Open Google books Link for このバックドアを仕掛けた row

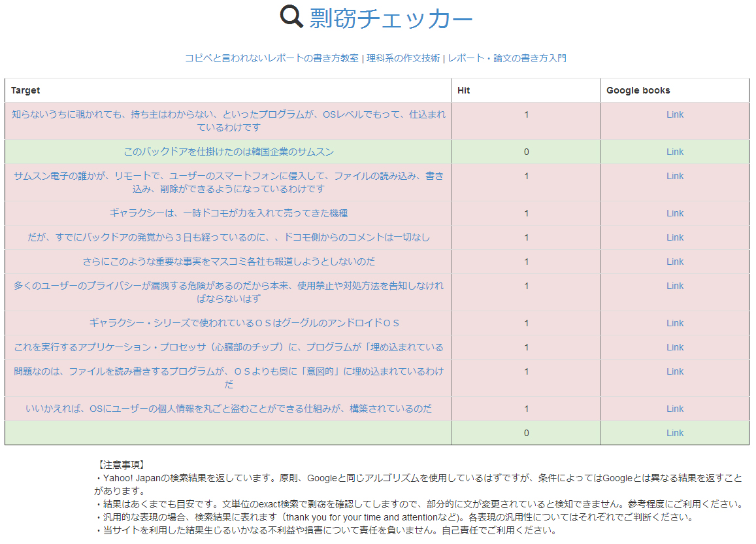point(674,152)
